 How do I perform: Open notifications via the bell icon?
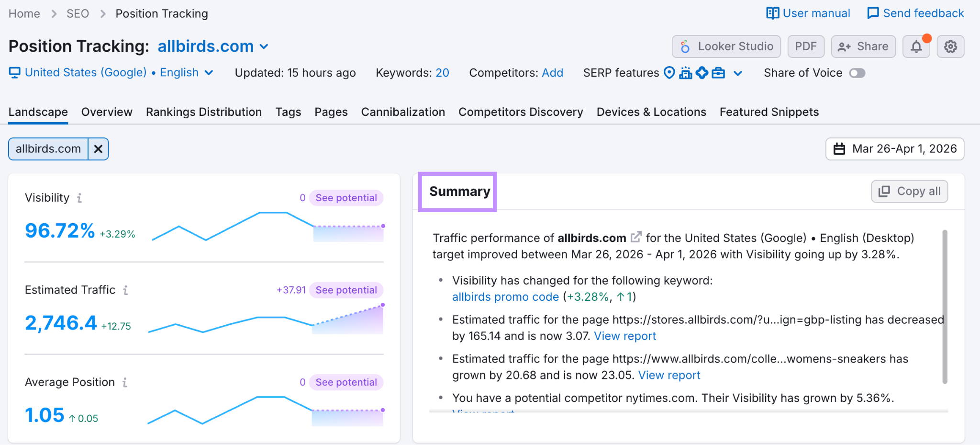[916, 46]
